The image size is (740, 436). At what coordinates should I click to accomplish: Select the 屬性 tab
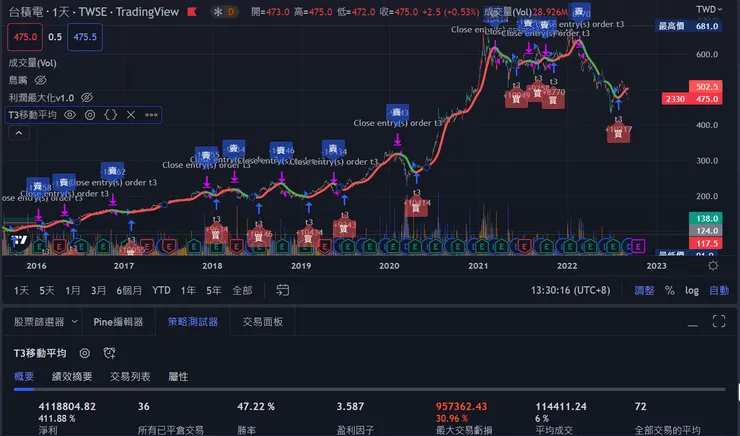coord(178,377)
